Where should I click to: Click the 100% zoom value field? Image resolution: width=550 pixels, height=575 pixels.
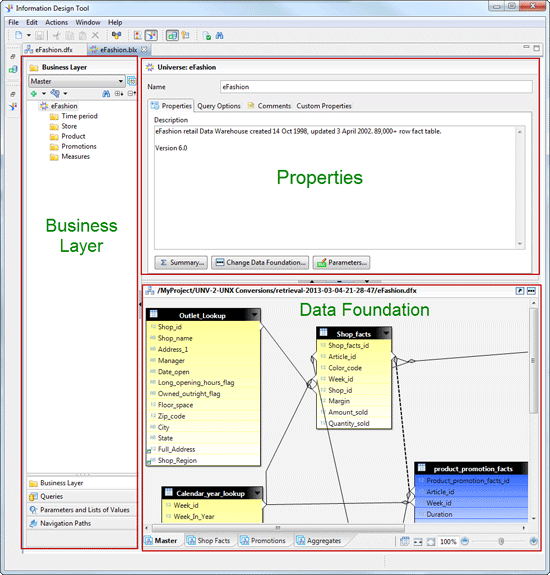click(448, 542)
